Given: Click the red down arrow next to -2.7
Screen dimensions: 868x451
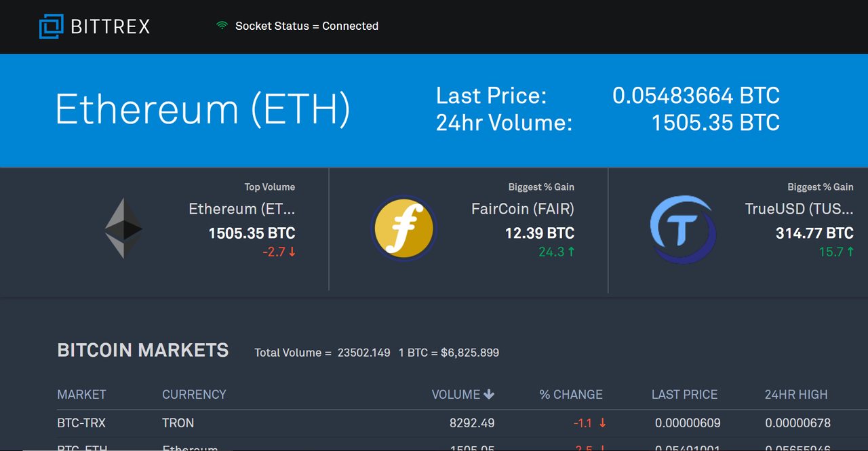Looking at the screenshot, I should (x=292, y=252).
